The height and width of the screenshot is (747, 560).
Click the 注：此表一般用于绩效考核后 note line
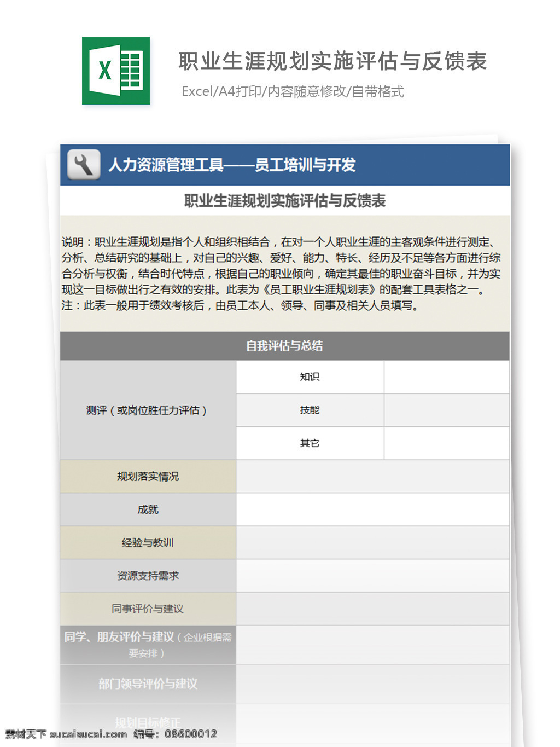coord(241,305)
